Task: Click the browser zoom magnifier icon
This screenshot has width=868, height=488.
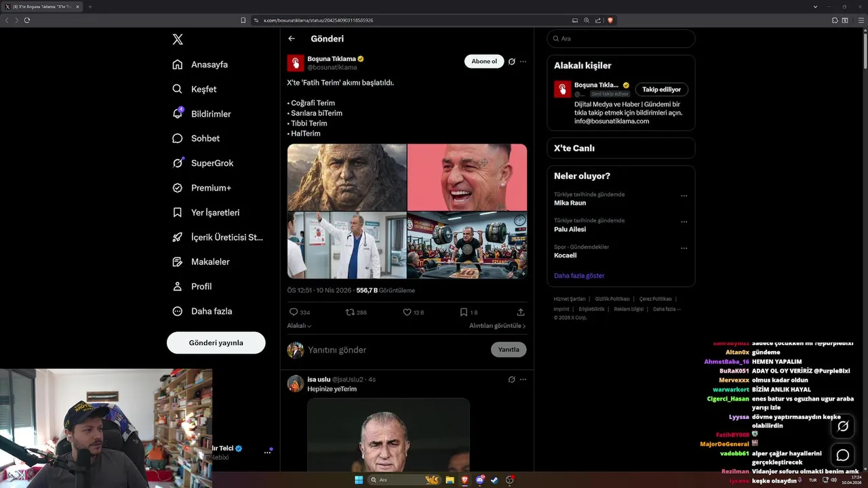Action: [x=587, y=20]
